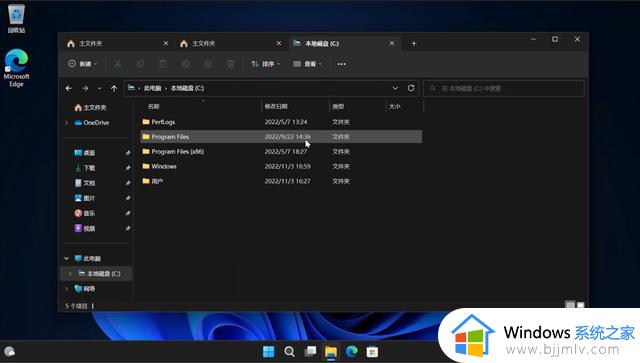Image resolution: width=640 pixels, height=363 pixels.
Task: Open 文档 (Documents) quick access item
Action: pyautogui.click(x=84, y=183)
